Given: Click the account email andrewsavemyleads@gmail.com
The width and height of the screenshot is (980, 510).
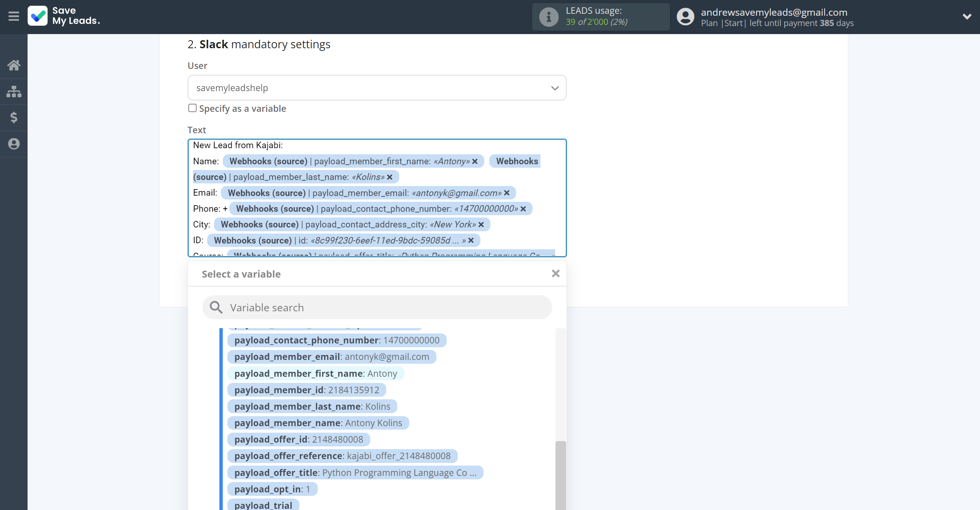Looking at the screenshot, I should pos(774,12).
